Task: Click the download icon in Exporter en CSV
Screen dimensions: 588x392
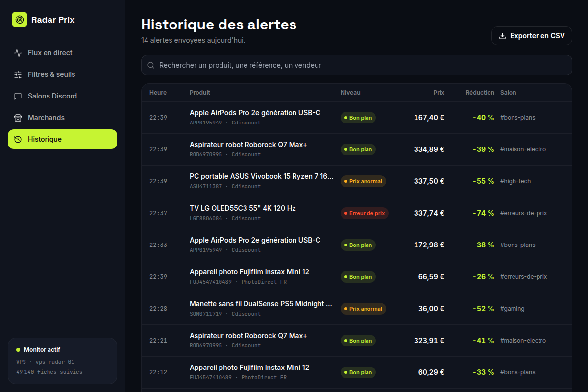Action: pyautogui.click(x=502, y=36)
